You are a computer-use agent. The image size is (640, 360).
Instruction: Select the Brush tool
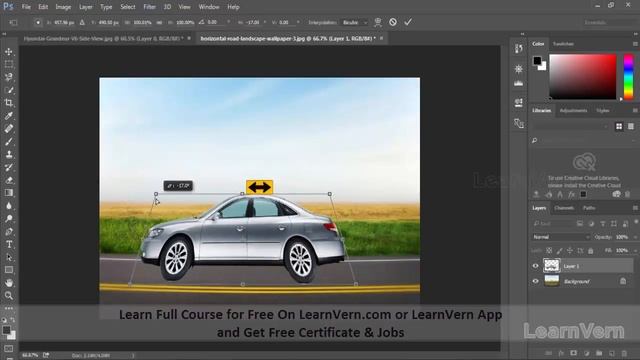(9, 142)
